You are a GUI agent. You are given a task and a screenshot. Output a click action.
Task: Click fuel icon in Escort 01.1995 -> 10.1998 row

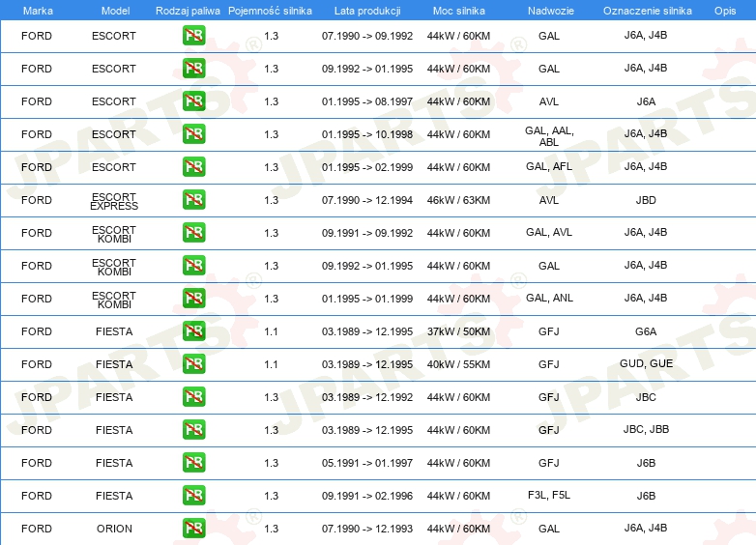point(193,134)
